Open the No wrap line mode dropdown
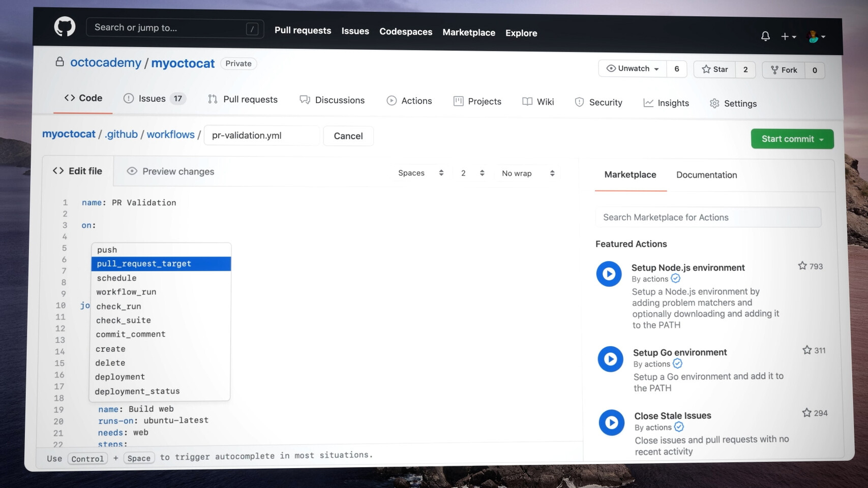Viewport: 868px width, 488px height. (527, 173)
